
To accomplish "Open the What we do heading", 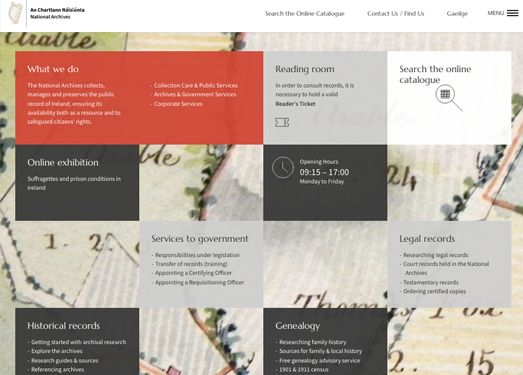I will 53,69.
